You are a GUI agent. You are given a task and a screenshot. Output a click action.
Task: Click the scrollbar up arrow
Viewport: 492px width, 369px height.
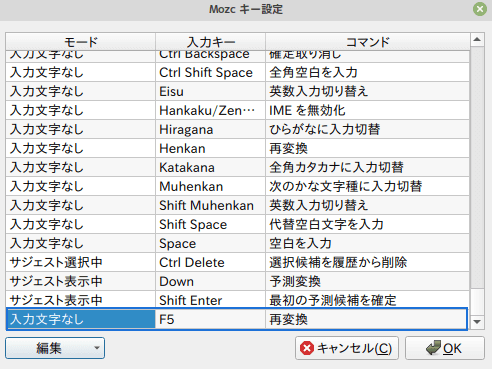pos(477,40)
